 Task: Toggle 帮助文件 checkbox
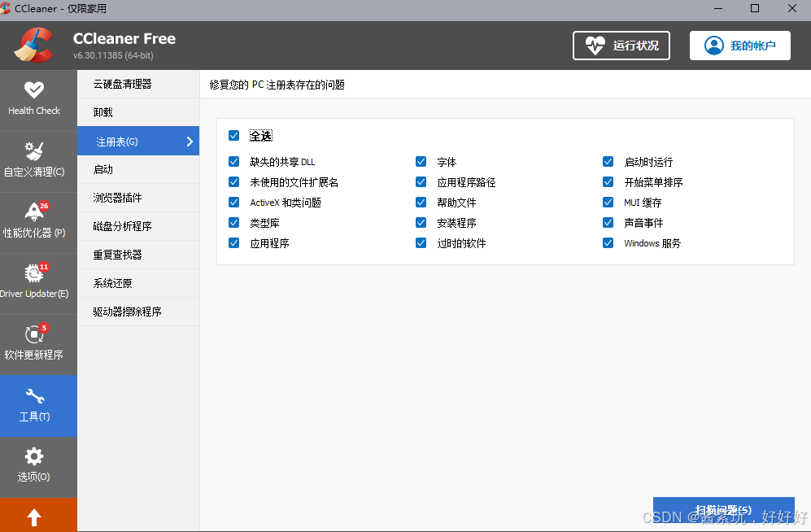(421, 203)
